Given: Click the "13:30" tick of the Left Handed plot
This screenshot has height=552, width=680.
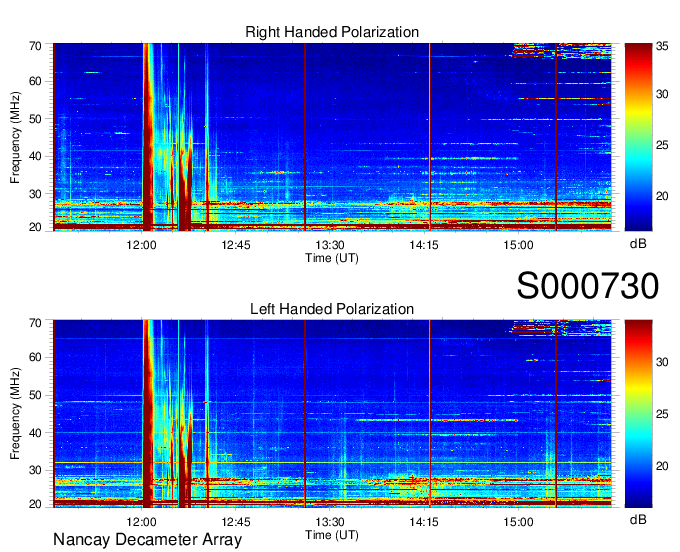Looking at the screenshot, I should click(330, 522).
